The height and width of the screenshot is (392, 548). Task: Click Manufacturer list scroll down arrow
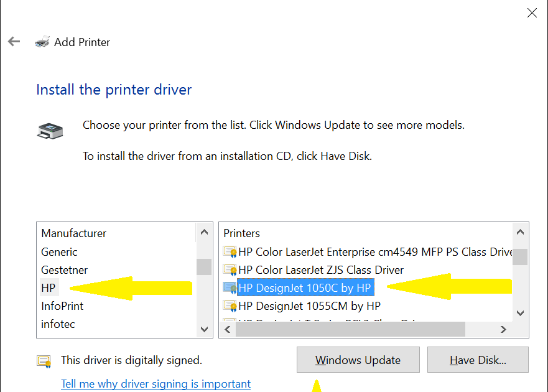pos(205,329)
